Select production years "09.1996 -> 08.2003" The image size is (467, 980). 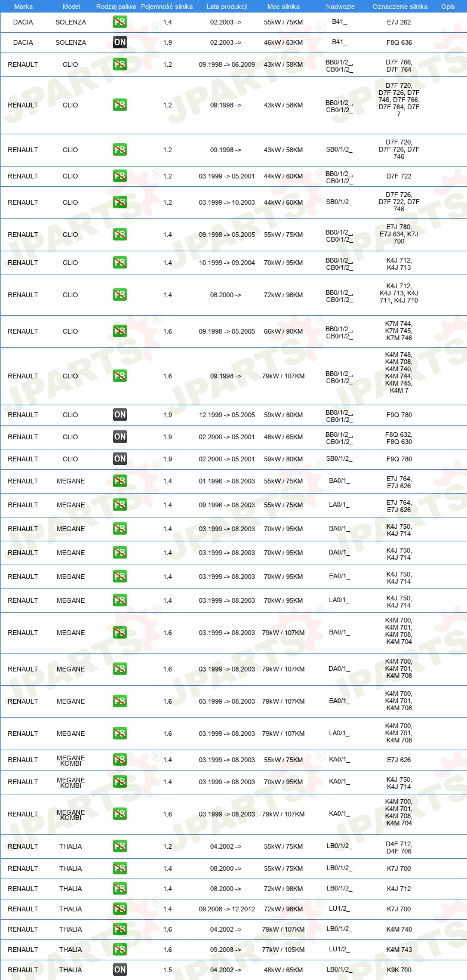click(x=227, y=505)
